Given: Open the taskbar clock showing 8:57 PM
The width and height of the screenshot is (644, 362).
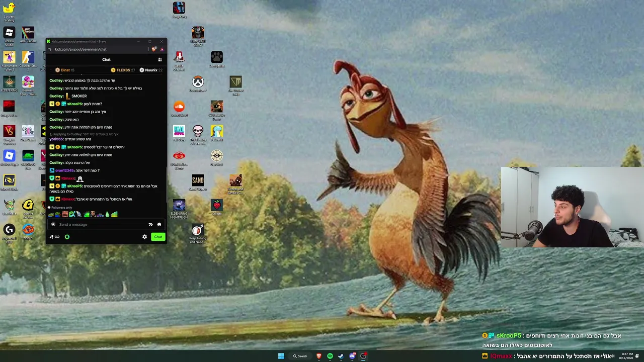Looking at the screenshot, I should tap(626, 356).
